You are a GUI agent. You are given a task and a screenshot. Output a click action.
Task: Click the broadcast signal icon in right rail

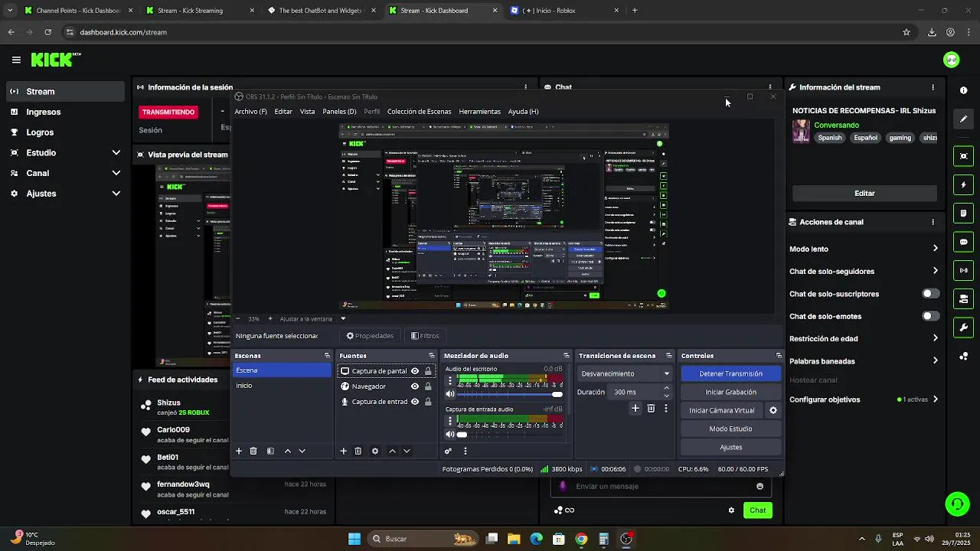(x=963, y=270)
